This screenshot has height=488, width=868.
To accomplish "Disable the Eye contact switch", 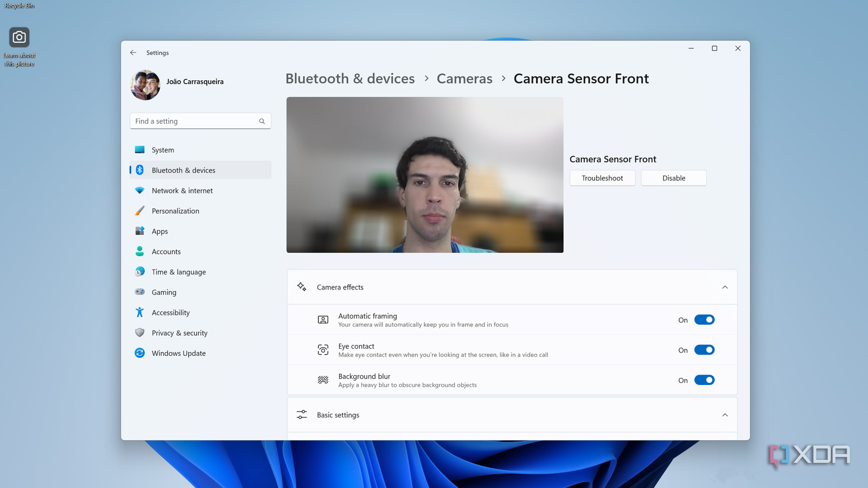I will 704,350.
